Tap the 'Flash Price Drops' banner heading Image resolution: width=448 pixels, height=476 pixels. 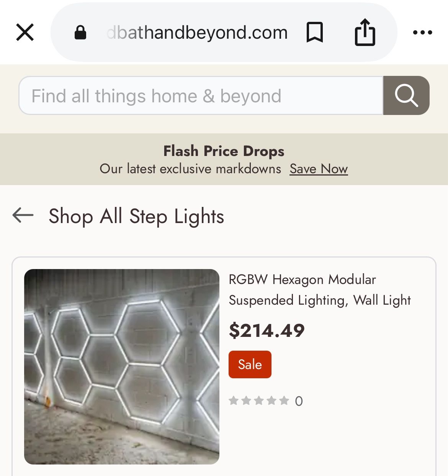(224, 151)
